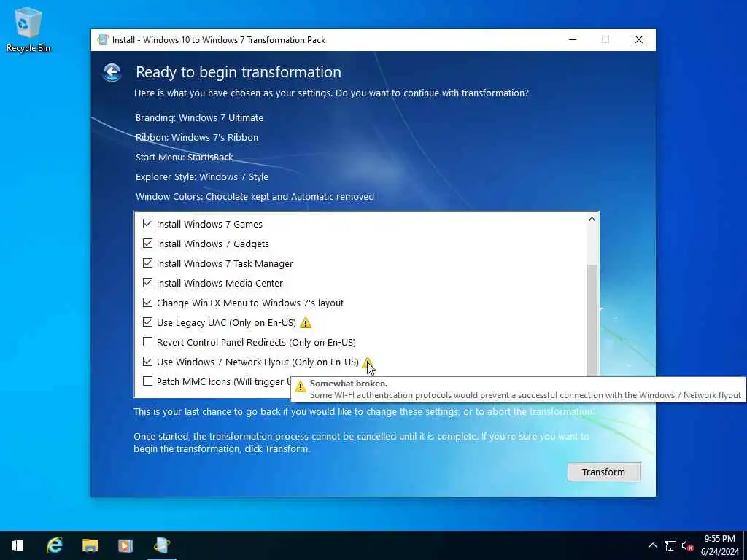Open File Explorer from the taskbar
This screenshot has height=560, width=747.
(90, 545)
